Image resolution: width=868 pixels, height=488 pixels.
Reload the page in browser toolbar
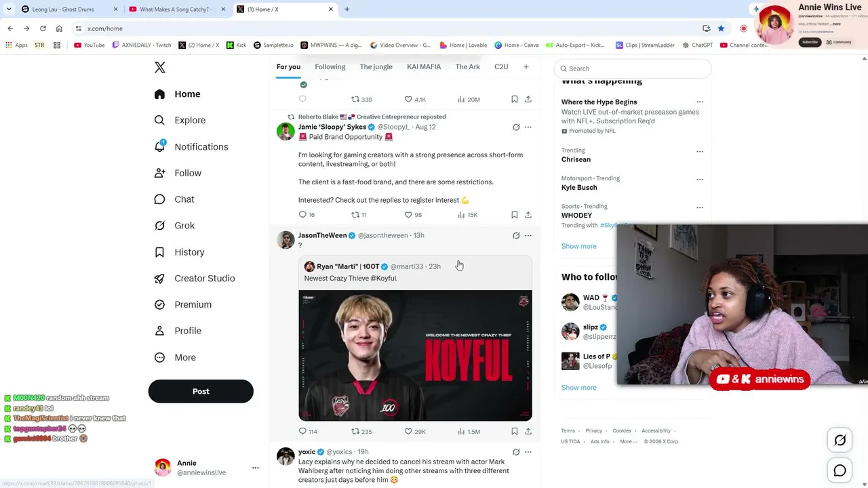tap(43, 28)
